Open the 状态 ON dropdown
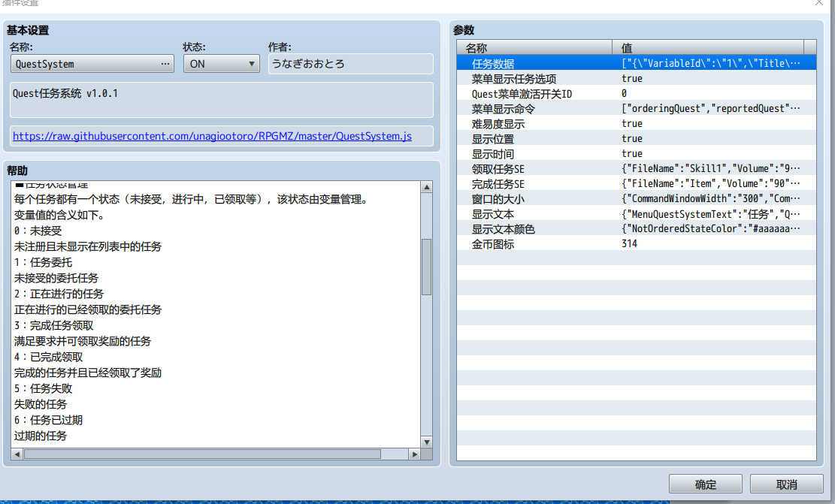This screenshot has height=504, width=835. tap(222, 64)
